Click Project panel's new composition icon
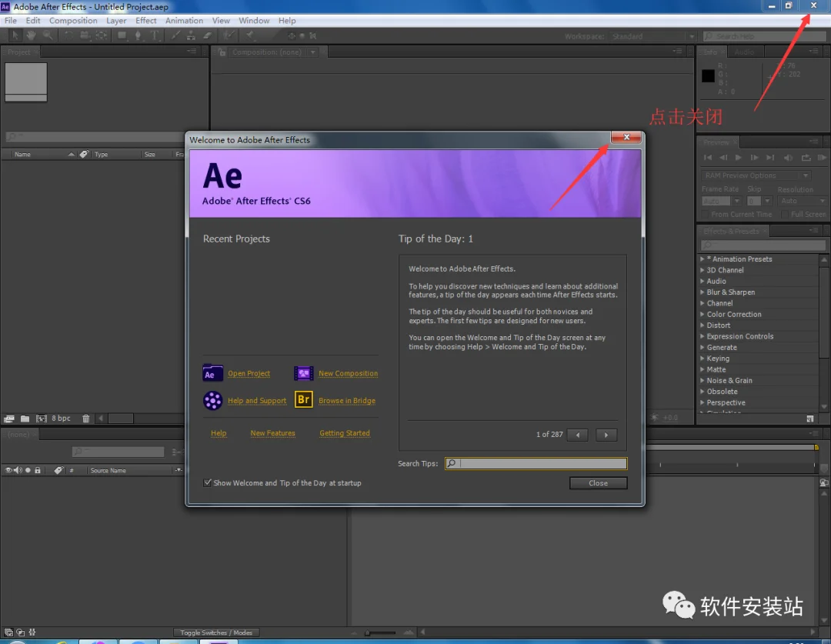831x644 pixels. (x=42, y=419)
